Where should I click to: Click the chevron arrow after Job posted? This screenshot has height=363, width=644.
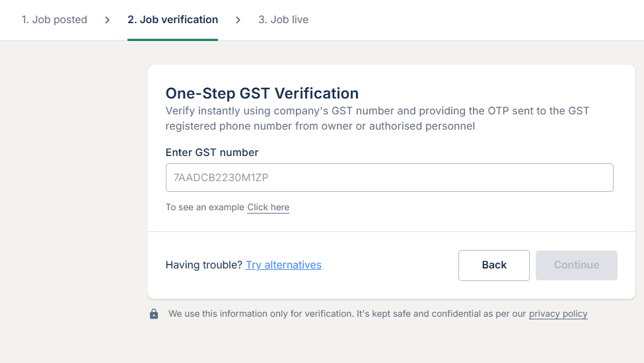107,20
